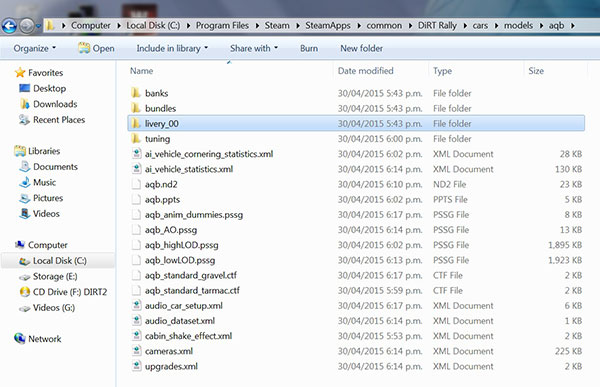The width and height of the screenshot is (600, 387).
Task: Jump to Program Files in breadcrumb
Action: tap(222, 26)
